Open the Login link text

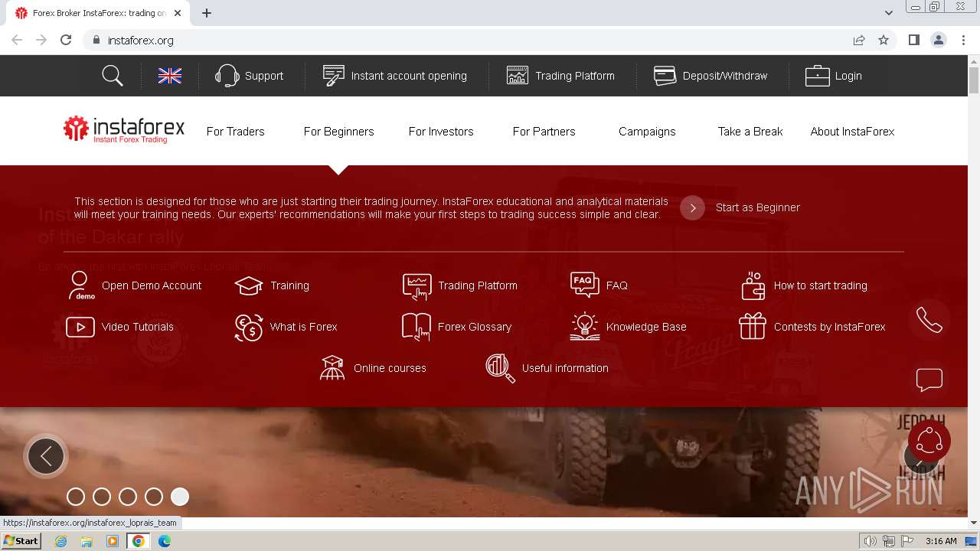point(848,76)
